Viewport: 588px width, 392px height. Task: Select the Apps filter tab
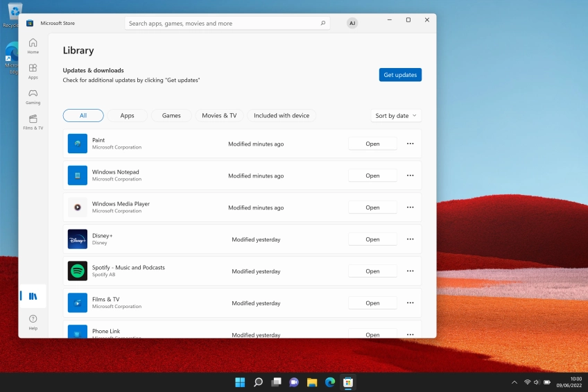(127, 116)
